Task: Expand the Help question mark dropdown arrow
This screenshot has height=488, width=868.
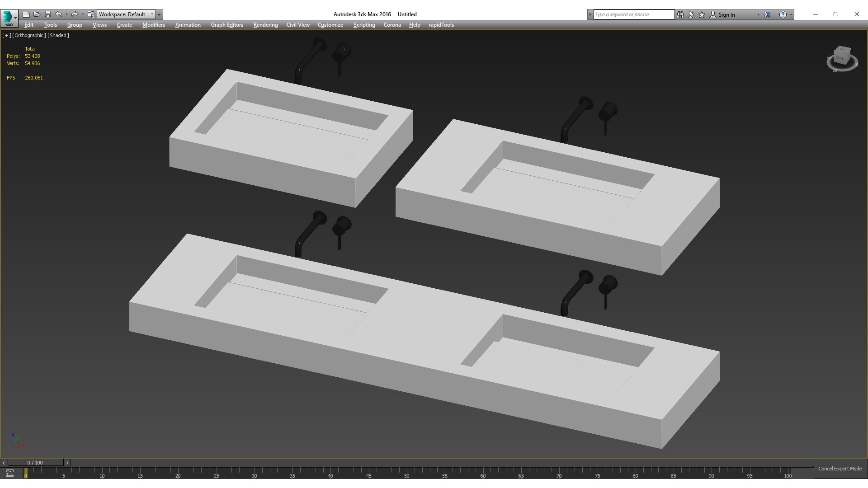Action: 791,14
